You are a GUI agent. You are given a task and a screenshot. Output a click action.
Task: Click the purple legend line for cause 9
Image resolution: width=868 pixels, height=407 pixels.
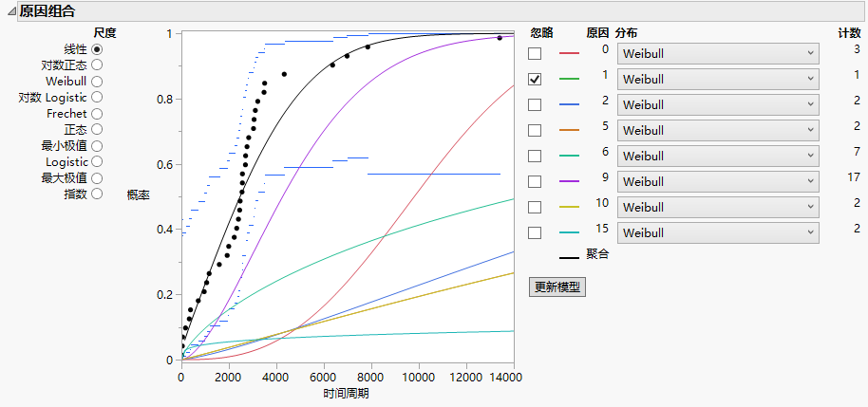point(570,181)
